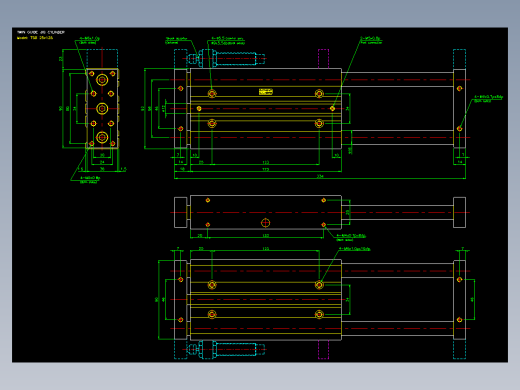Image resolution: width=520 pixels, height=390 pixels.
Task: Pick the small yellow nameplate on the front view body
Action: (x=266, y=91)
